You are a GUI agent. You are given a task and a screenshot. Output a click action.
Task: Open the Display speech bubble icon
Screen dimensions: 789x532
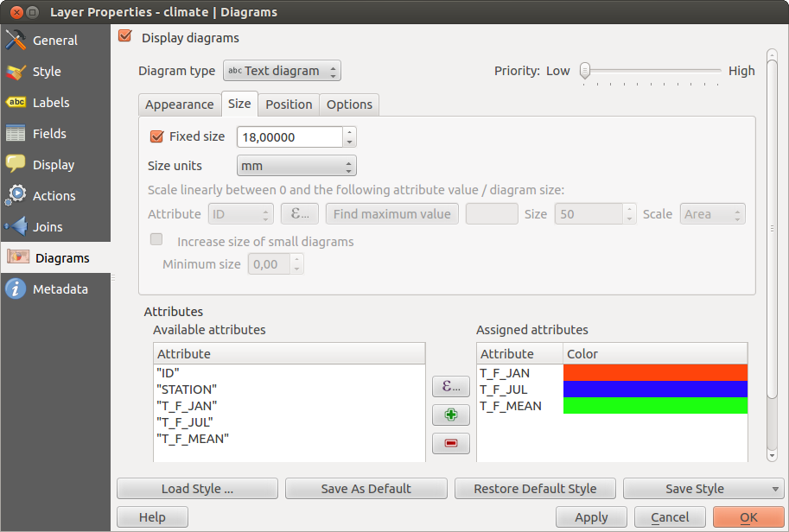point(16,165)
